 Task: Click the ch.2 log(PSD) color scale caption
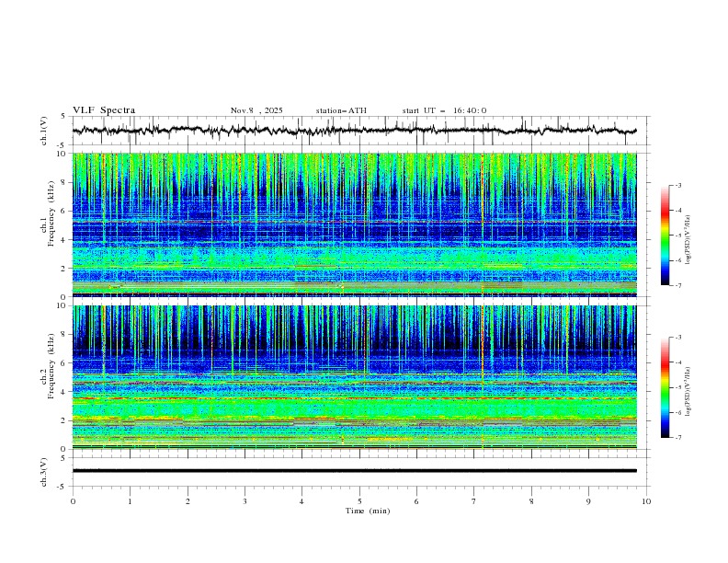688,392
